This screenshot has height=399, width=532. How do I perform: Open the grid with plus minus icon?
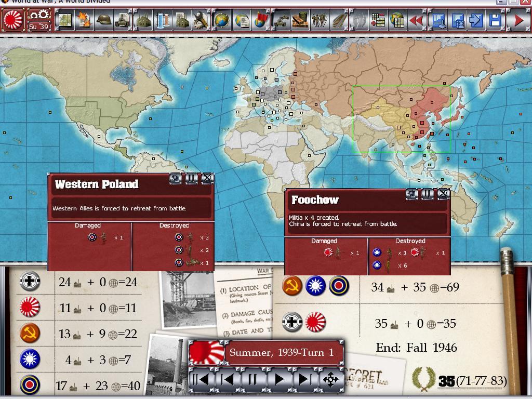[378, 20]
